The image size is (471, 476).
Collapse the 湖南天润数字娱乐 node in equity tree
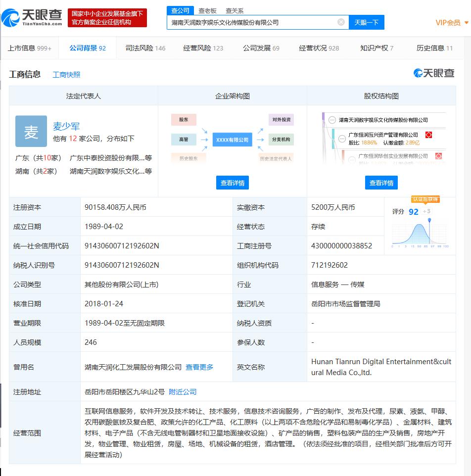[x=332, y=120]
